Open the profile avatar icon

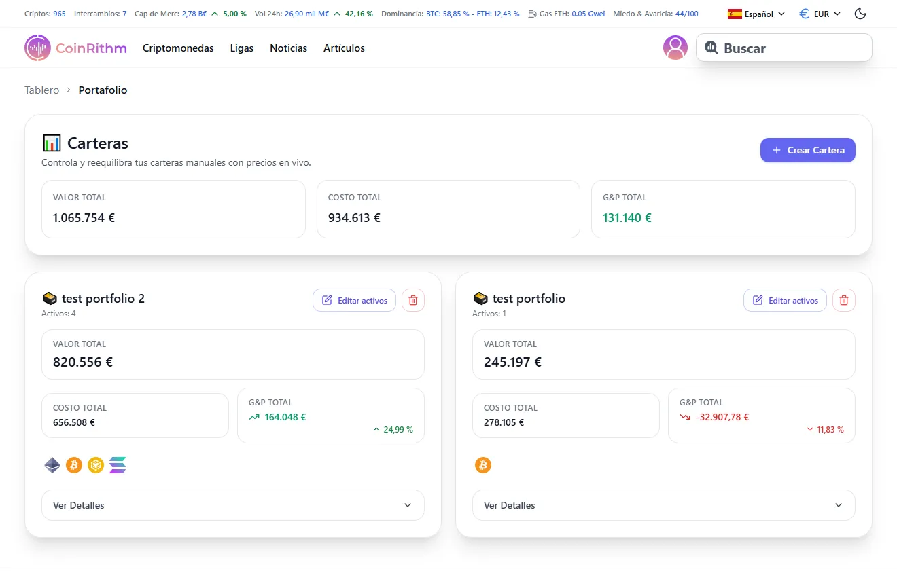click(x=675, y=48)
